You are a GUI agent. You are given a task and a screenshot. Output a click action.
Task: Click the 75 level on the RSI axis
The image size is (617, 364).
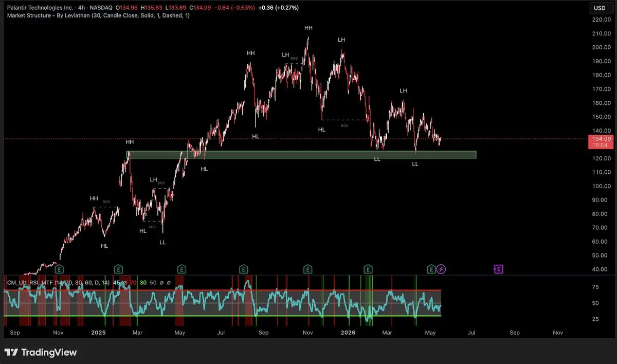tap(595, 287)
